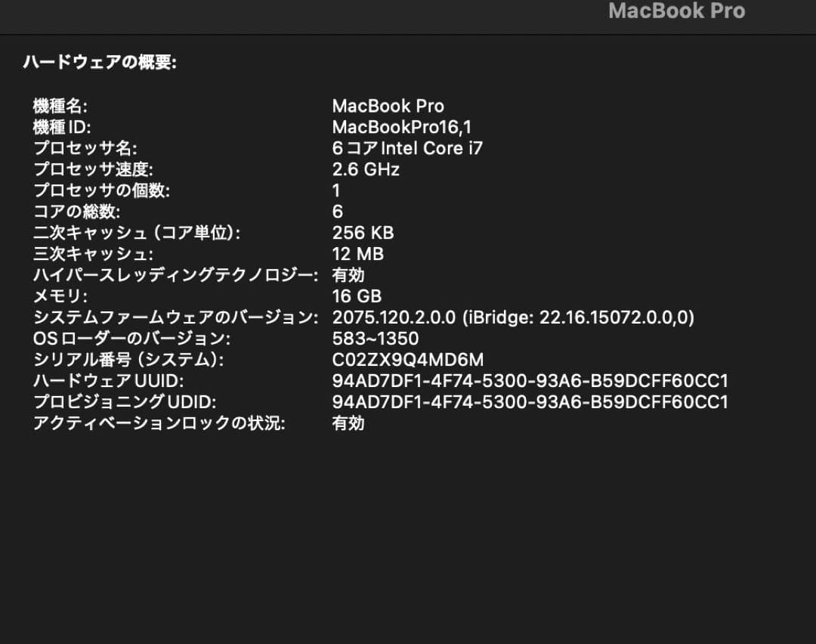This screenshot has width=816, height=644.
Task: Select the OSローダーのバージョン value 583~1350
Action: (376, 339)
